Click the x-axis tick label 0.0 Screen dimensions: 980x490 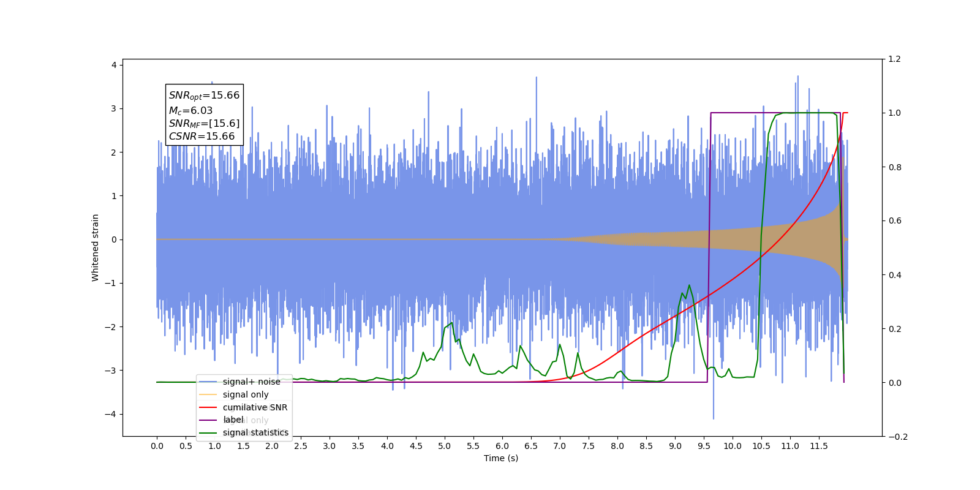[x=157, y=446]
